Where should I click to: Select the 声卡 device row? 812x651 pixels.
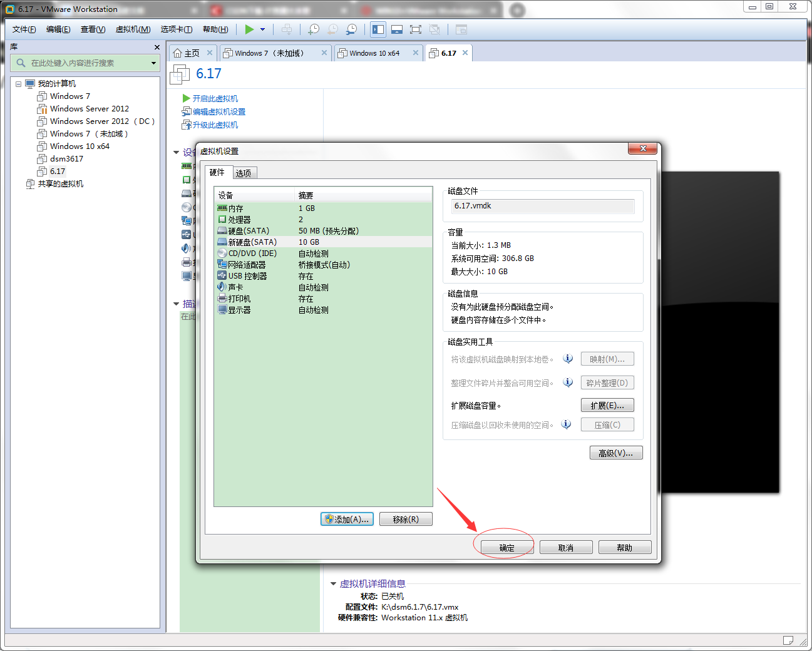(x=323, y=287)
